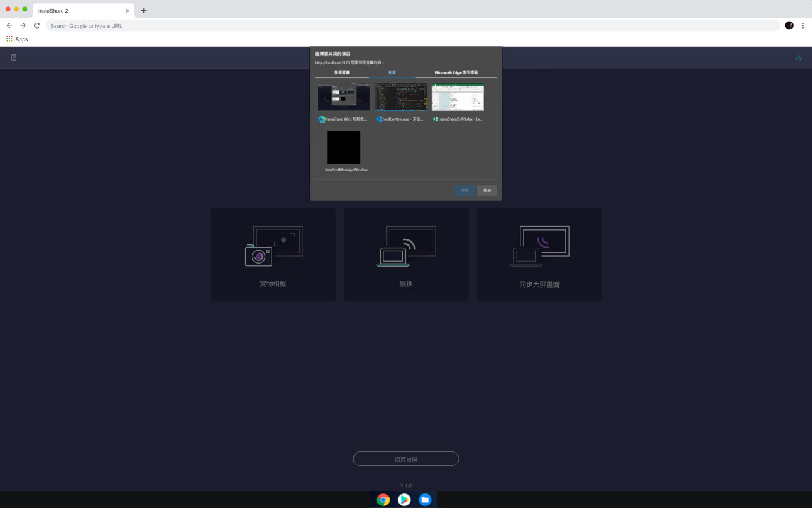
Task: Click the document camera illustration icon
Action: click(273, 246)
